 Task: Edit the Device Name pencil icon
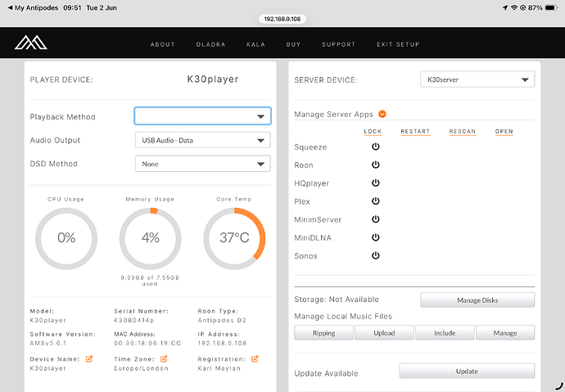tap(89, 358)
